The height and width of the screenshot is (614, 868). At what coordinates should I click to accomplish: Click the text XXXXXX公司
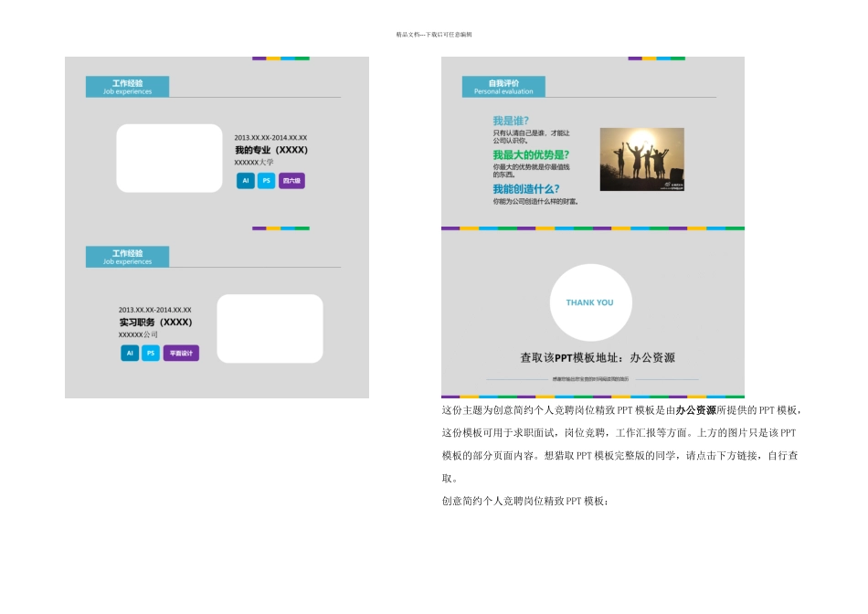tap(138, 334)
